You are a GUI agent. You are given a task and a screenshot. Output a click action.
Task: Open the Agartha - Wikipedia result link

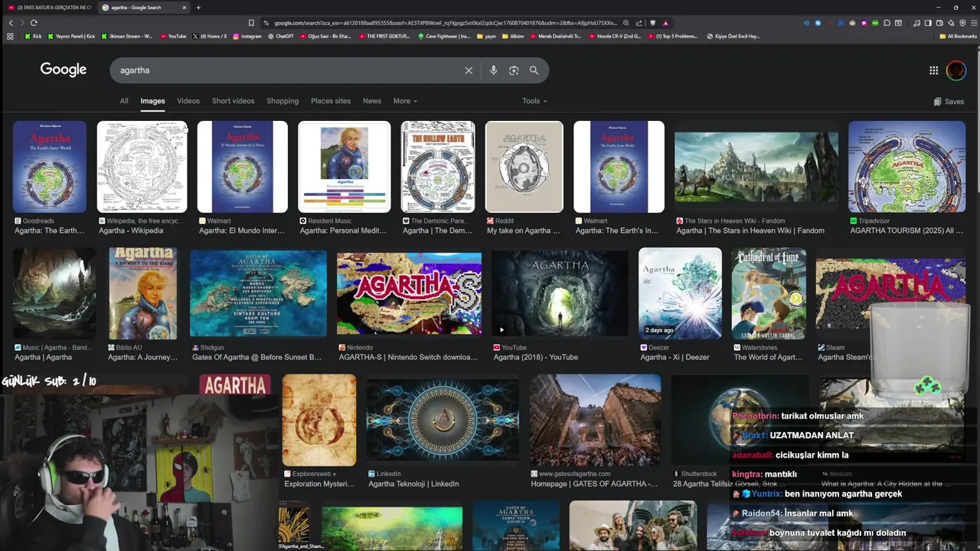coord(131,230)
